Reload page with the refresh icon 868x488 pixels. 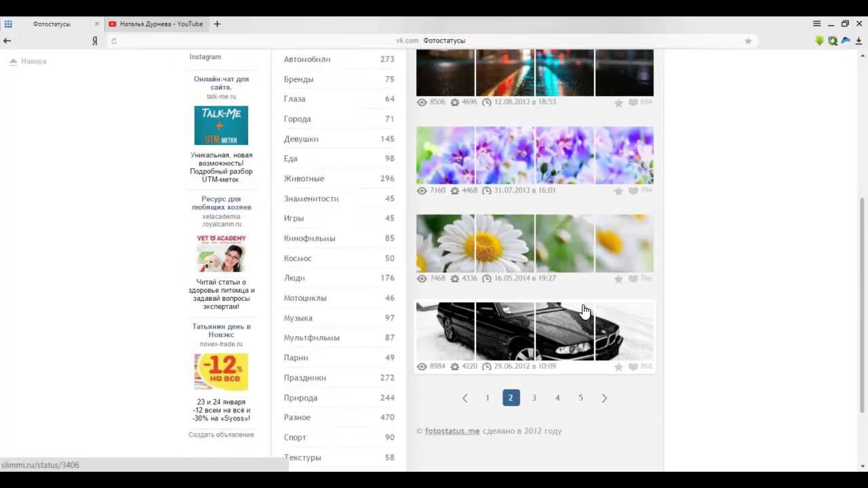[114, 41]
